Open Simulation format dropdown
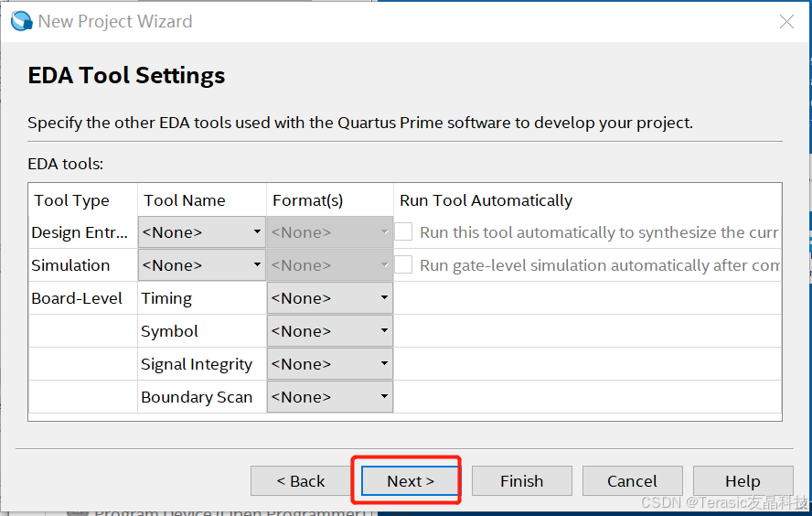This screenshot has width=812, height=516. 330,265
